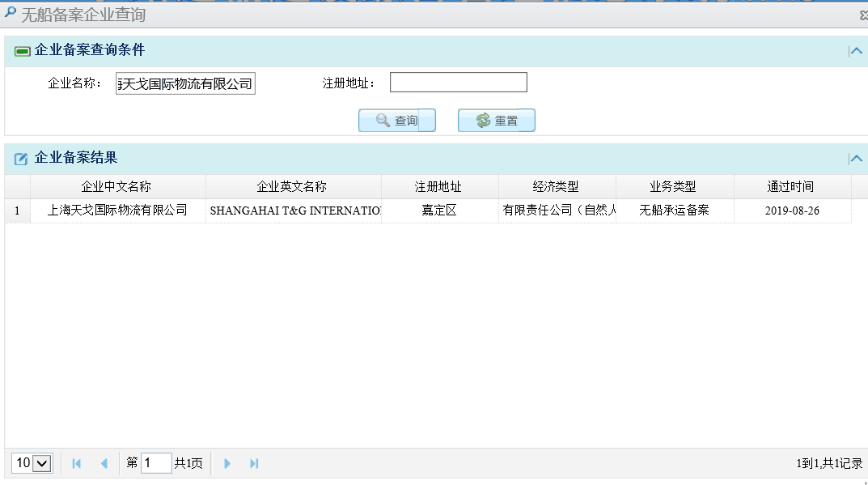Click the 经济类型 column header
This screenshot has height=485, width=868.
coord(557,187)
